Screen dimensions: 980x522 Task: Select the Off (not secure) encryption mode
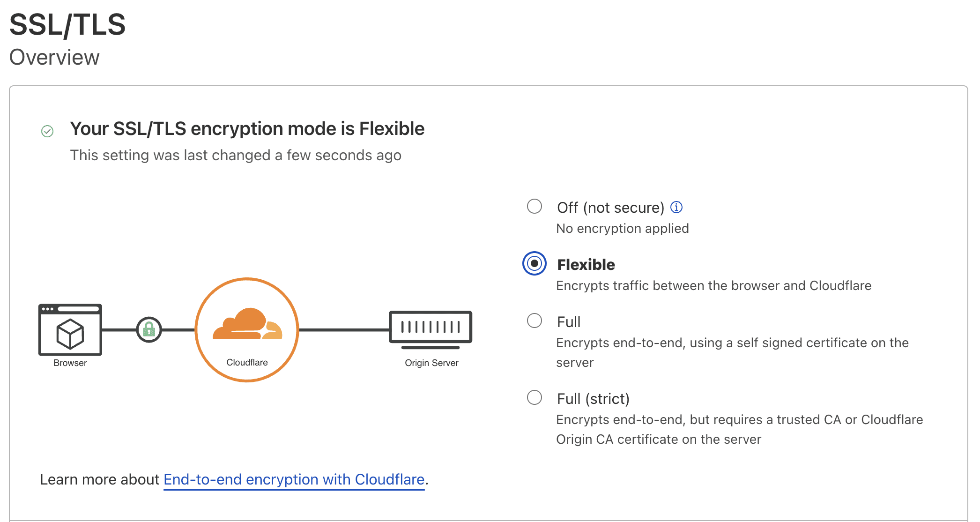click(x=534, y=206)
